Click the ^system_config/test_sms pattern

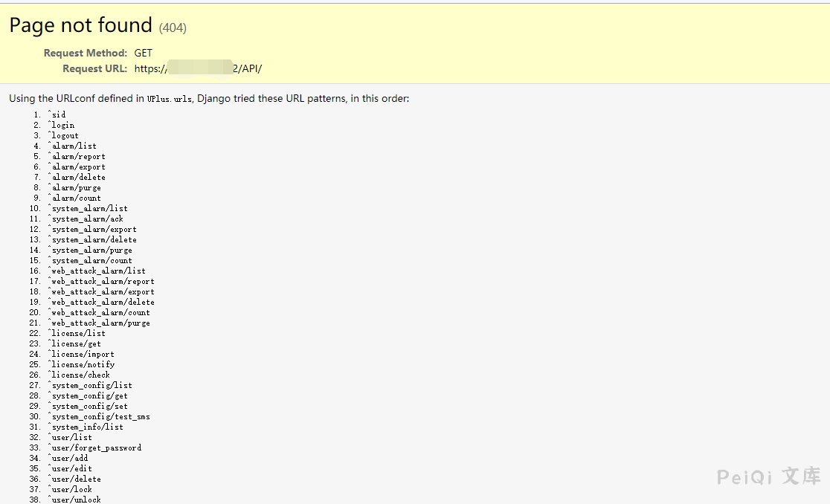(x=100, y=416)
